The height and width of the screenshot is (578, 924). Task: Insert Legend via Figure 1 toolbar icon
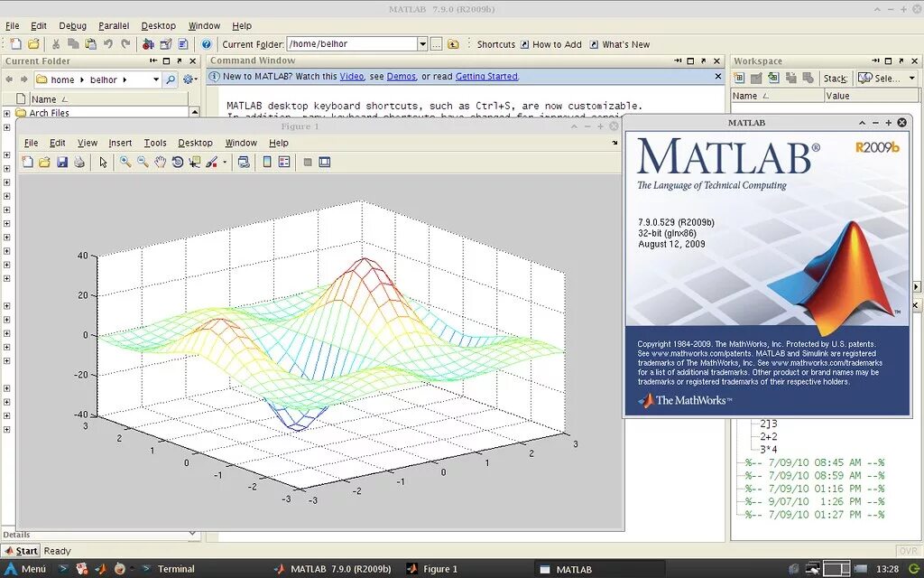284,163
